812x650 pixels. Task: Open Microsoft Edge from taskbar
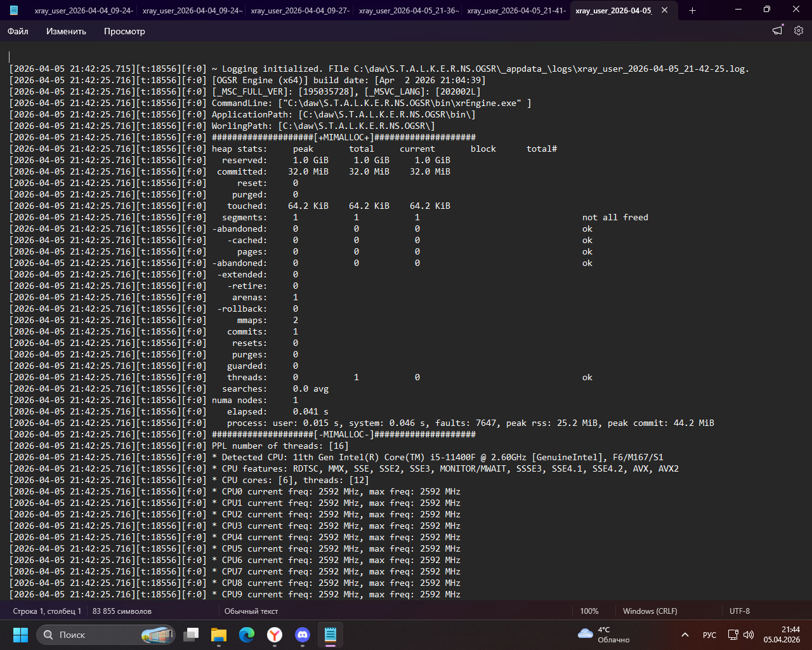(x=247, y=635)
